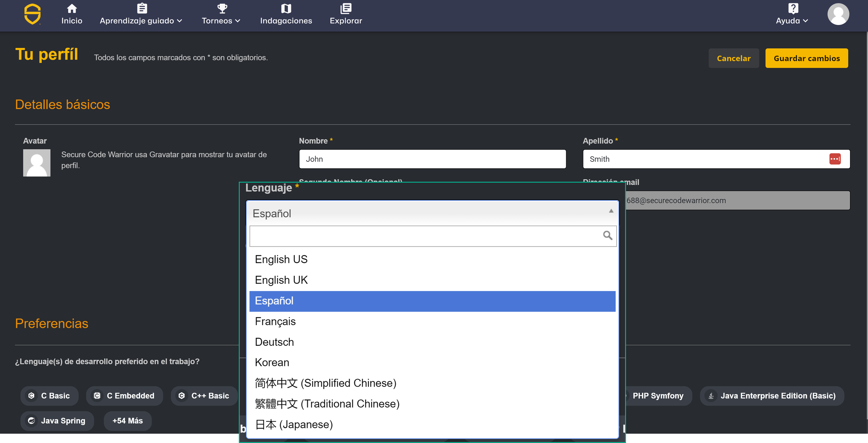Screen dimensions: 868x443
Task: Click the language search input box
Action: tap(433, 236)
